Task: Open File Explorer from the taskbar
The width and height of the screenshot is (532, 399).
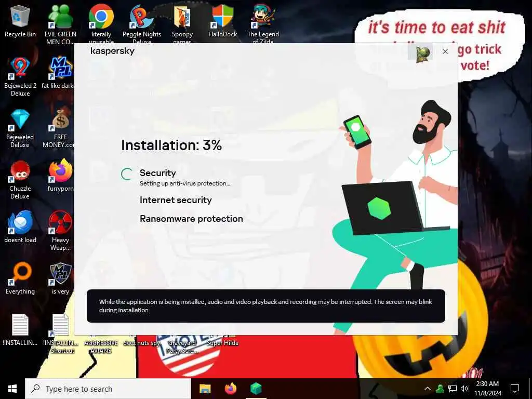Action: coord(205,389)
